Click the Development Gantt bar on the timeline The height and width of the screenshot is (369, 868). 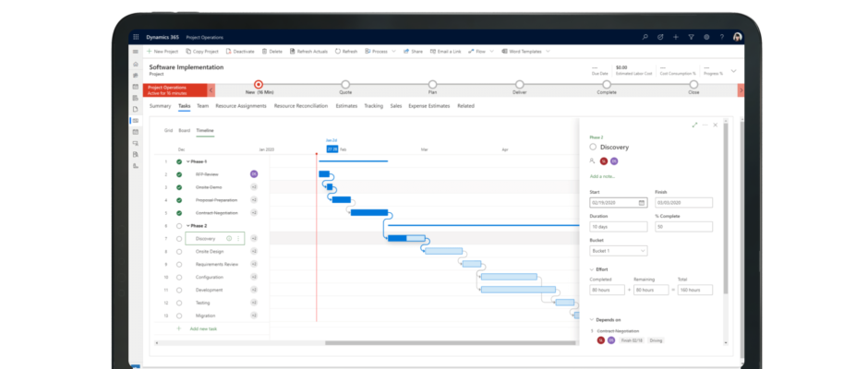point(518,290)
